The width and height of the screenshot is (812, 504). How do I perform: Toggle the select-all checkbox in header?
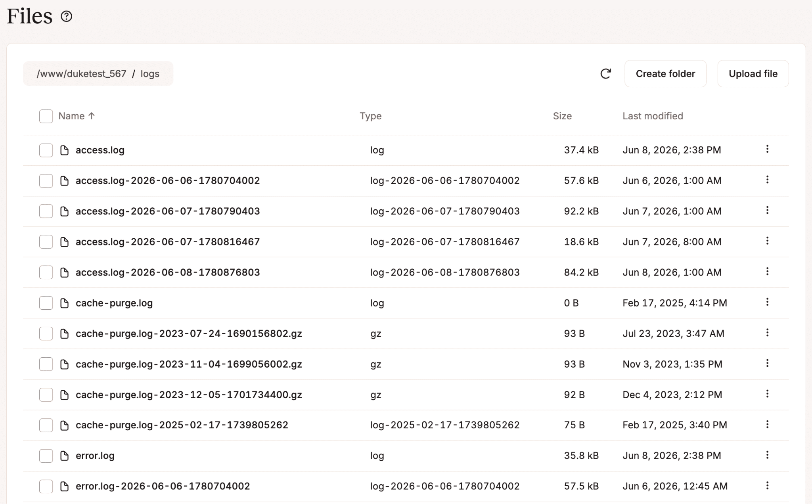(46, 116)
